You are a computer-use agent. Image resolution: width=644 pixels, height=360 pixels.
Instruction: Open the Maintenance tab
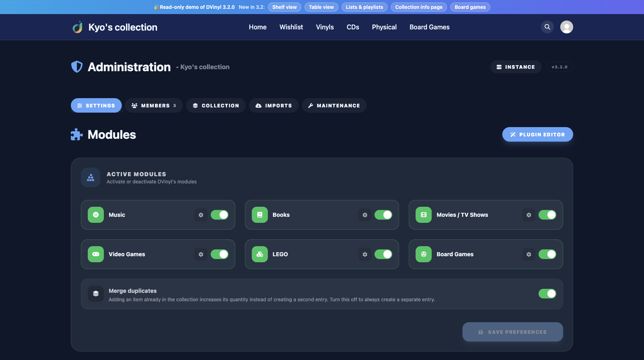pos(334,105)
